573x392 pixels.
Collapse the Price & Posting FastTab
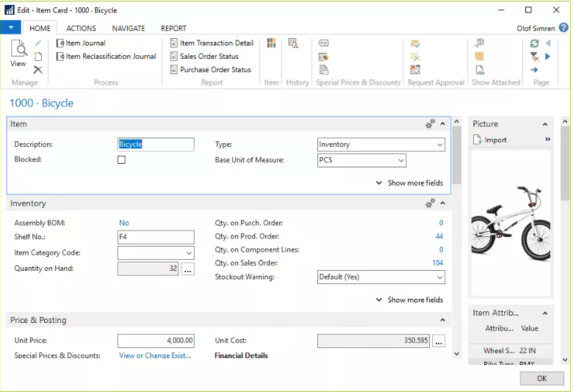[x=442, y=320]
